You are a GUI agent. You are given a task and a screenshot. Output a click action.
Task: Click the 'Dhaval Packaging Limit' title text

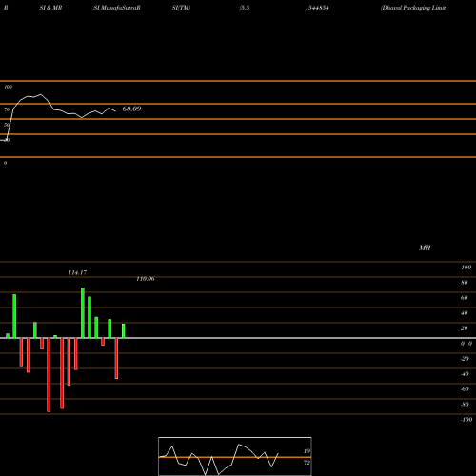pos(413,8)
